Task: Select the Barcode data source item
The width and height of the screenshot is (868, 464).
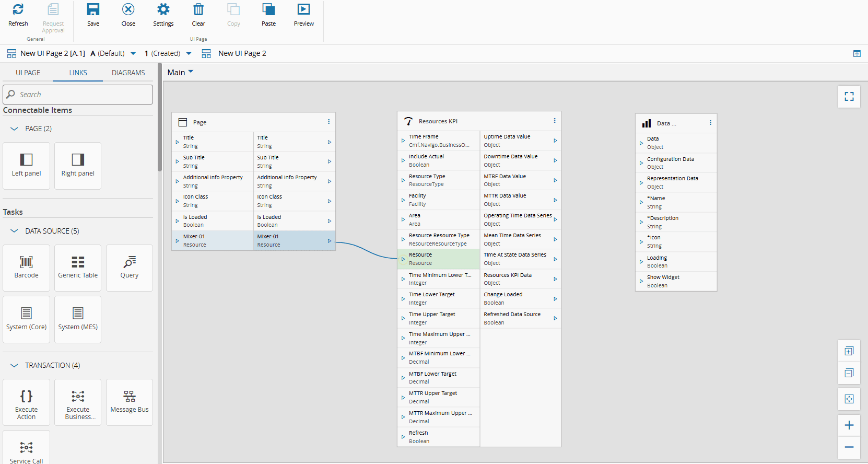Action: tap(27, 267)
